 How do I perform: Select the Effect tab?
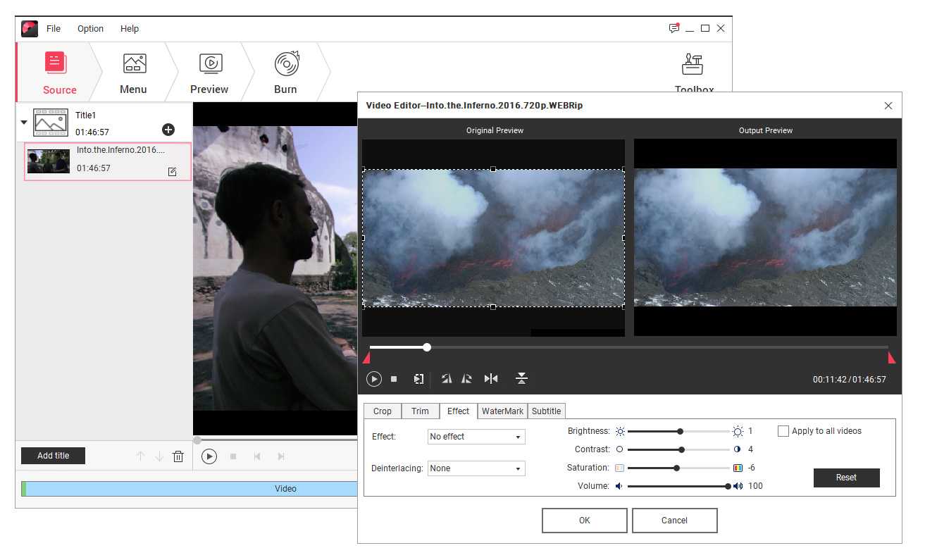click(x=458, y=411)
